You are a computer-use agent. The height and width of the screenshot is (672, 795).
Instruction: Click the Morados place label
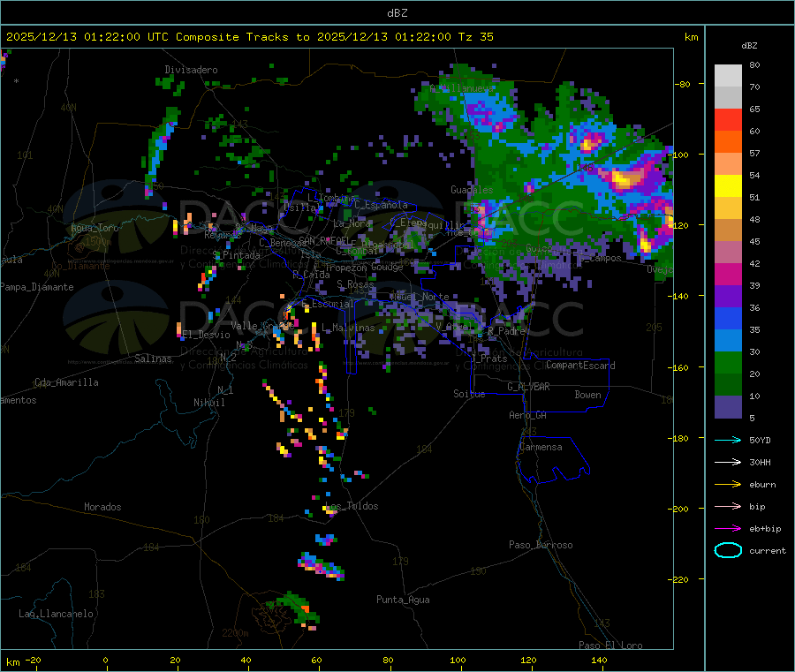coord(102,507)
